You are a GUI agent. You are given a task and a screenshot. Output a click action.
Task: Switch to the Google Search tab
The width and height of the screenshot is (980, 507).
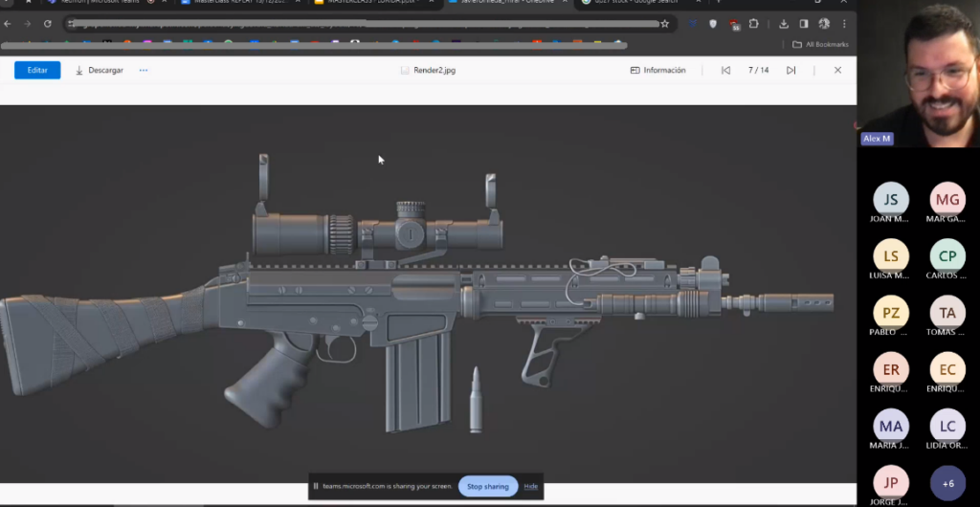click(x=638, y=2)
